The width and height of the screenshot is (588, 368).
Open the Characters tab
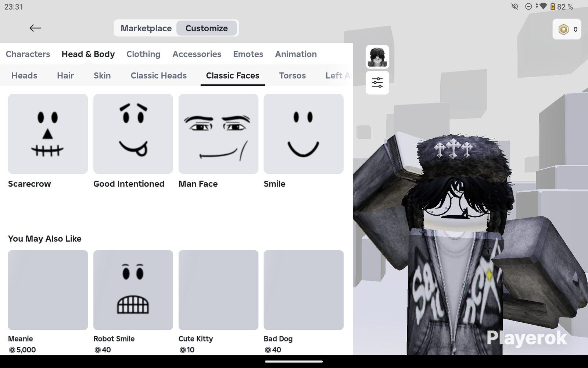click(28, 54)
